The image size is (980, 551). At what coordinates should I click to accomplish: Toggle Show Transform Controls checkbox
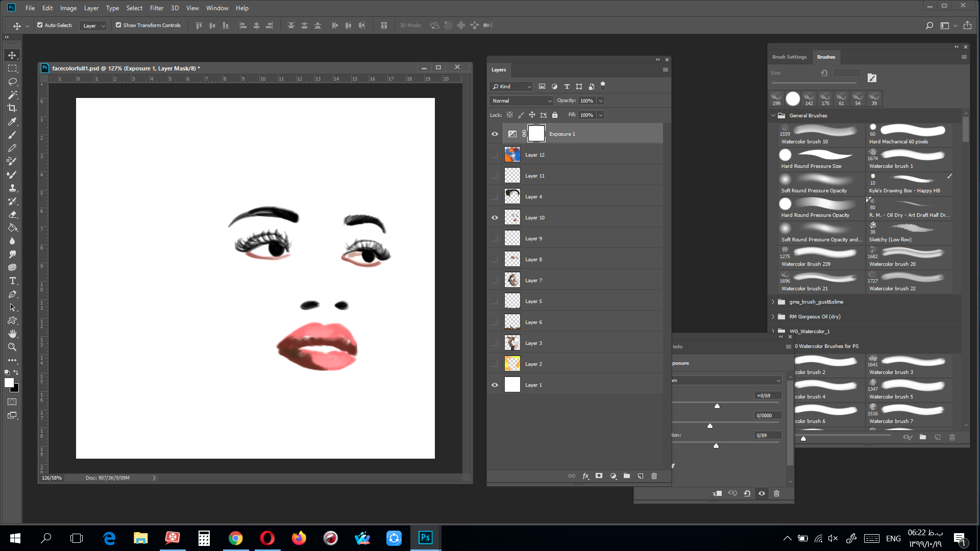click(x=118, y=25)
